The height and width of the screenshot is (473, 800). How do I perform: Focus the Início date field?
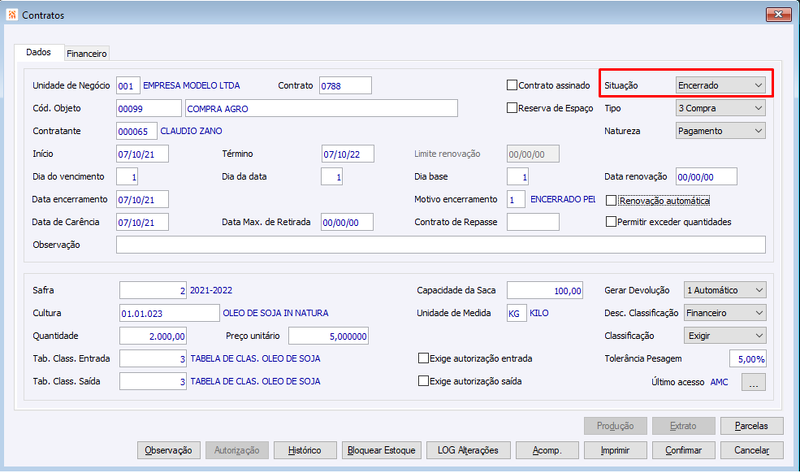(x=142, y=154)
